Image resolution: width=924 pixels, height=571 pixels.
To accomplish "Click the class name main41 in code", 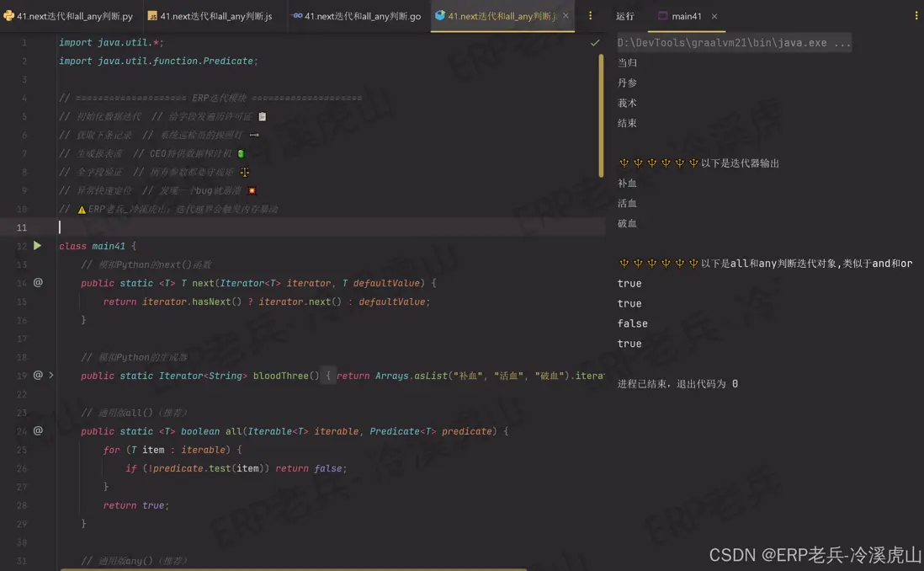I will pyautogui.click(x=109, y=246).
